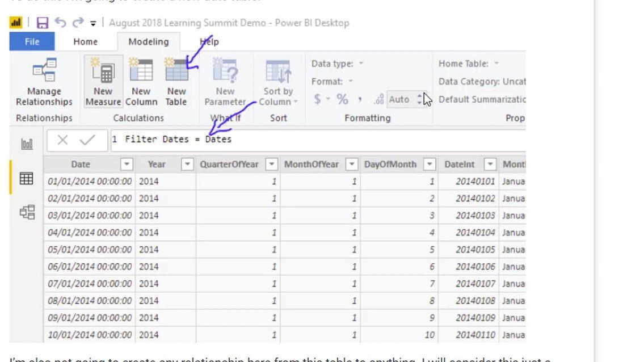Image resolution: width=644 pixels, height=362 pixels.
Task: Open the Year column filter dropdown
Action: click(x=187, y=165)
